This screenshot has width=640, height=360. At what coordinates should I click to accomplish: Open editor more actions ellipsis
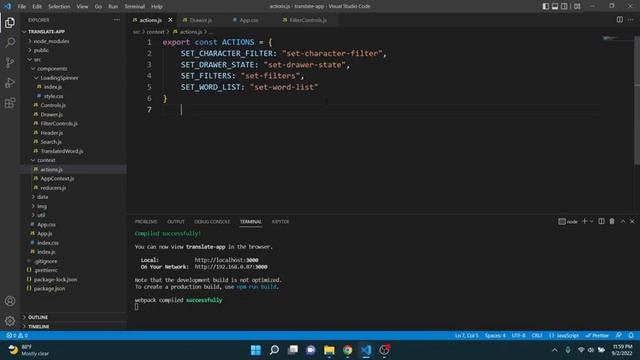(631, 20)
